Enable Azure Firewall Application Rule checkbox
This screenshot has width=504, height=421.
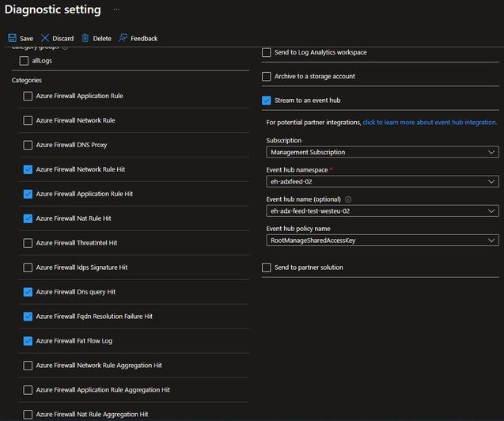tap(28, 96)
